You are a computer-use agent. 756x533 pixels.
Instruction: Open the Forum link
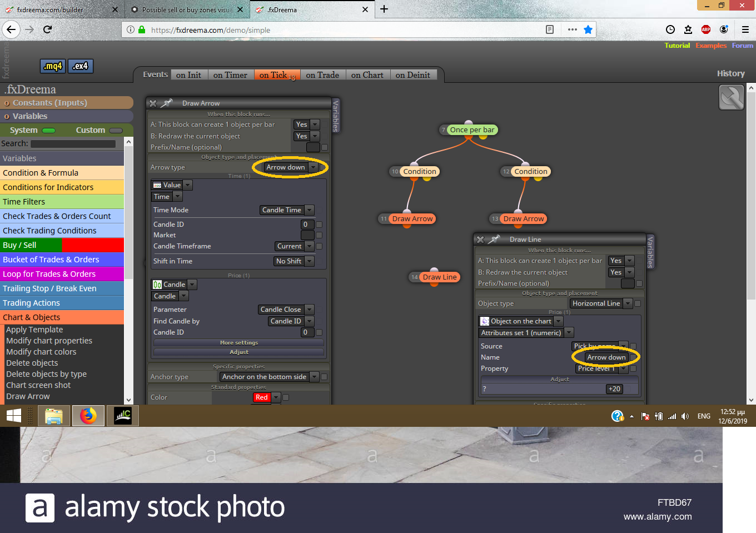[x=743, y=46]
